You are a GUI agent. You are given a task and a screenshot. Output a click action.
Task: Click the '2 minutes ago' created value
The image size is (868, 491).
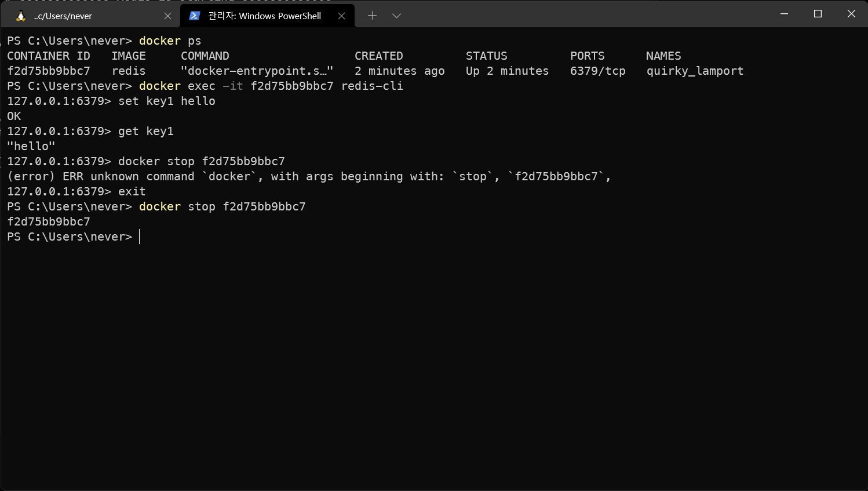[x=400, y=71]
